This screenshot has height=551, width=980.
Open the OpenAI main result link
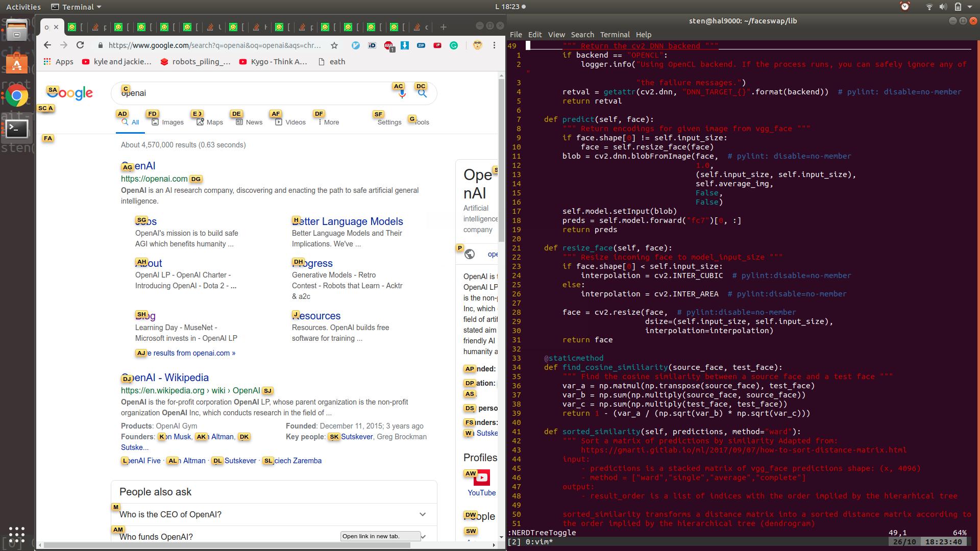138,166
